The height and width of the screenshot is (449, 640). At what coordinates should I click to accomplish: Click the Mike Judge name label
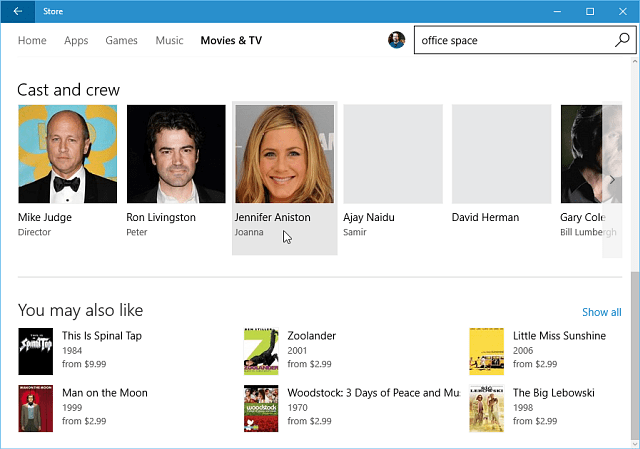tap(45, 217)
